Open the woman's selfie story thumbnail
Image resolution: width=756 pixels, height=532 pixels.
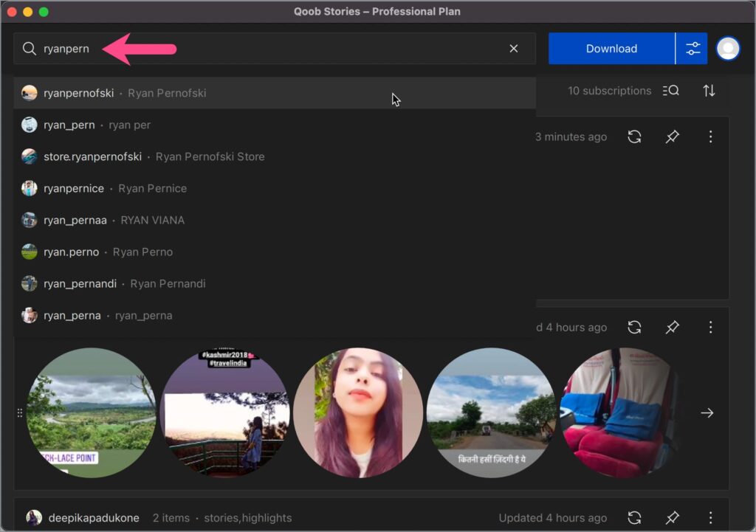[358, 413]
